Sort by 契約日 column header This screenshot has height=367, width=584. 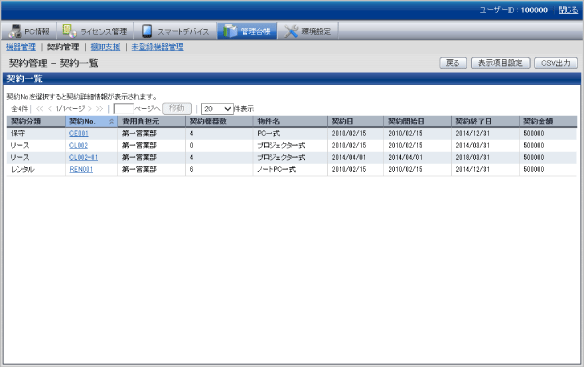point(355,121)
